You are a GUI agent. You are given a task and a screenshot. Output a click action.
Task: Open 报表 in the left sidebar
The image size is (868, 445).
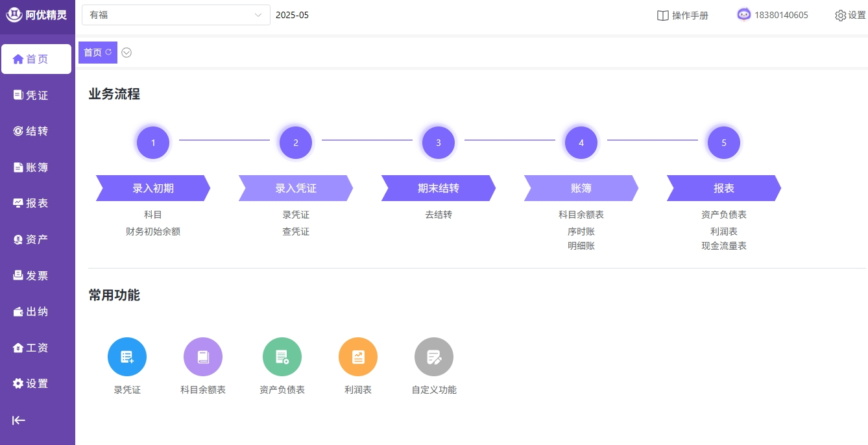click(37, 203)
